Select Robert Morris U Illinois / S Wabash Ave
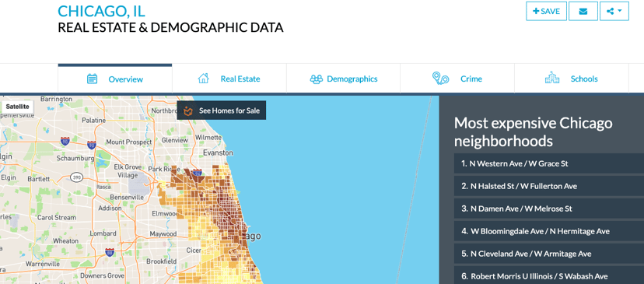This screenshot has height=284, width=644. (549, 275)
